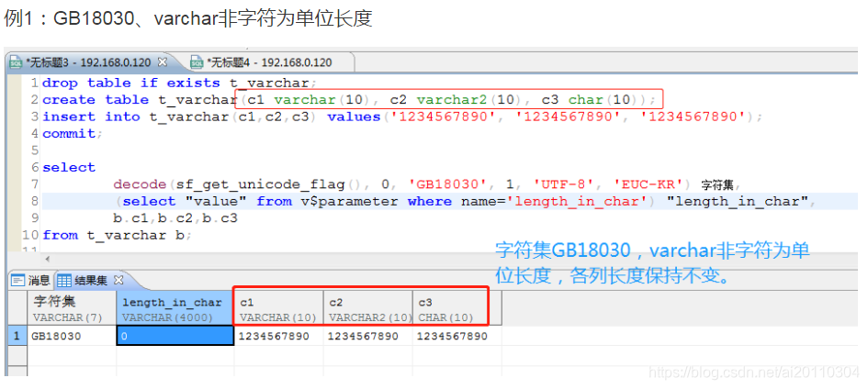Select the c3 CHAR(10) column header

pos(457,308)
